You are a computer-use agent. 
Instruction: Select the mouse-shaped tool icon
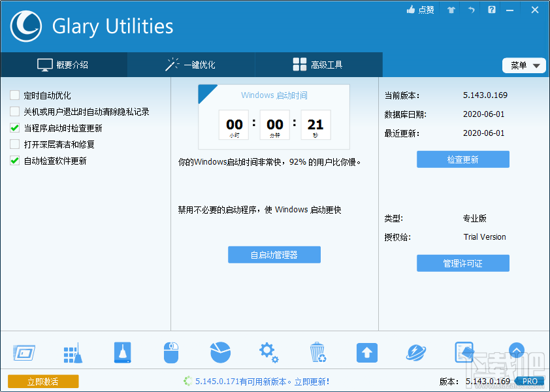tap(170, 352)
